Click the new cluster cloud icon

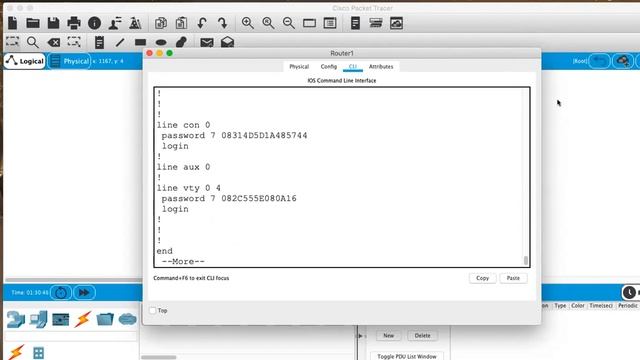[x=623, y=61]
